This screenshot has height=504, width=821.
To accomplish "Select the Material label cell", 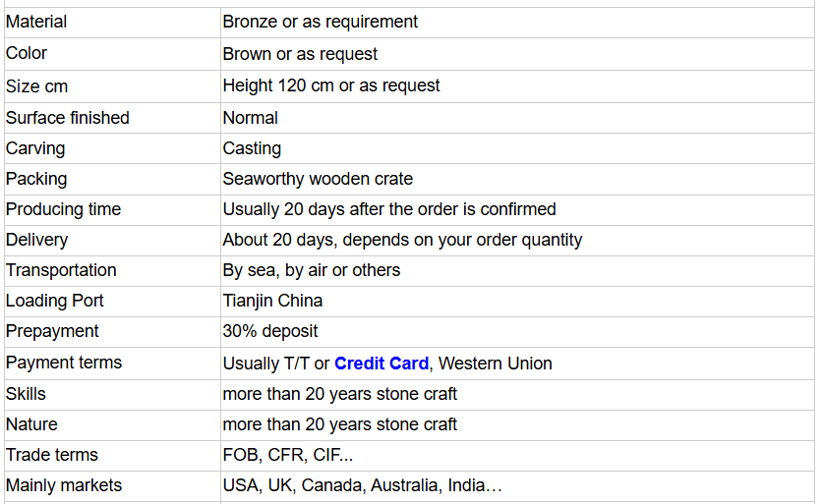I will (x=112, y=23).
